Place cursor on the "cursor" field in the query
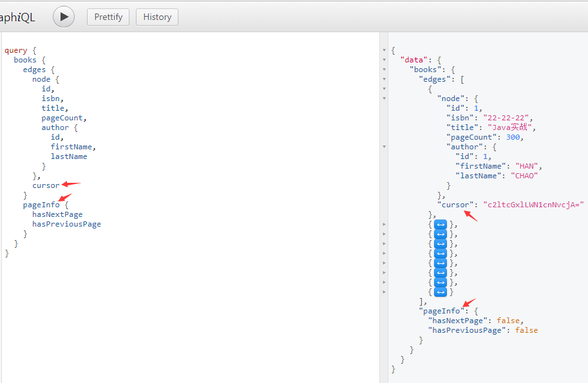 coord(45,185)
